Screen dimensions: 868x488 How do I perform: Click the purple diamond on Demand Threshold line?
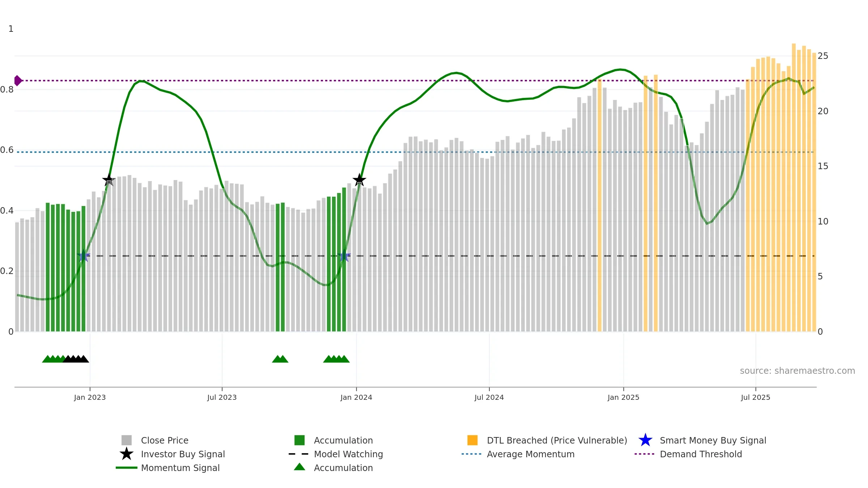pyautogui.click(x=18, y=81)
